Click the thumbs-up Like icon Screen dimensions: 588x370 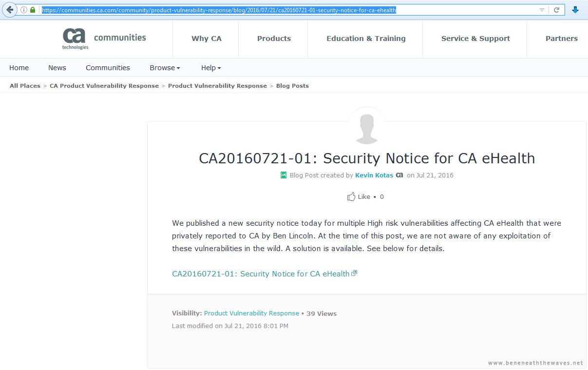click(x=351, y=197)
